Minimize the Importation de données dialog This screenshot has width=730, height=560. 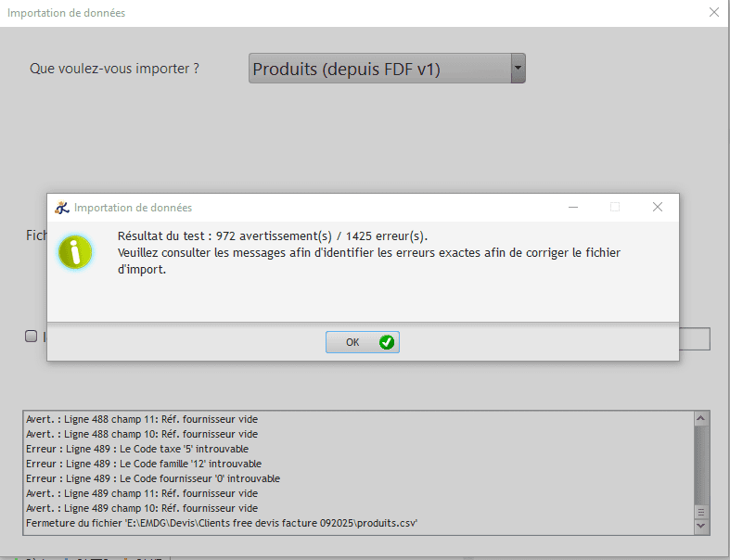coord(572,207)
